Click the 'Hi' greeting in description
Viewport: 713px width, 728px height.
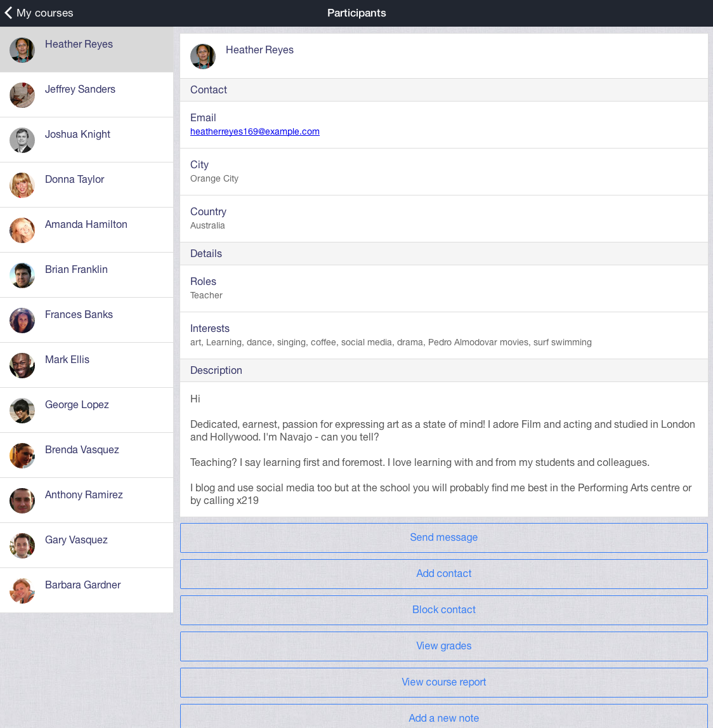click(x=195, y=399)
